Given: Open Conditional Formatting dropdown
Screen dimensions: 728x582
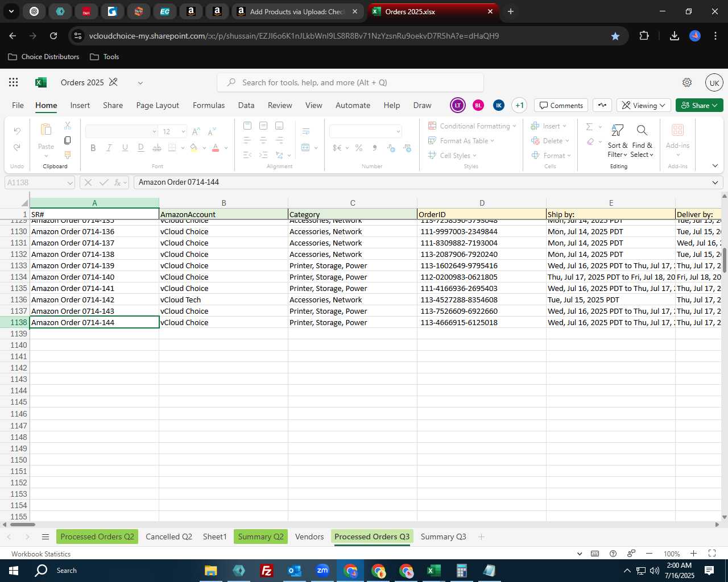Looking at the screenshot, I should (x=472, y=126).
